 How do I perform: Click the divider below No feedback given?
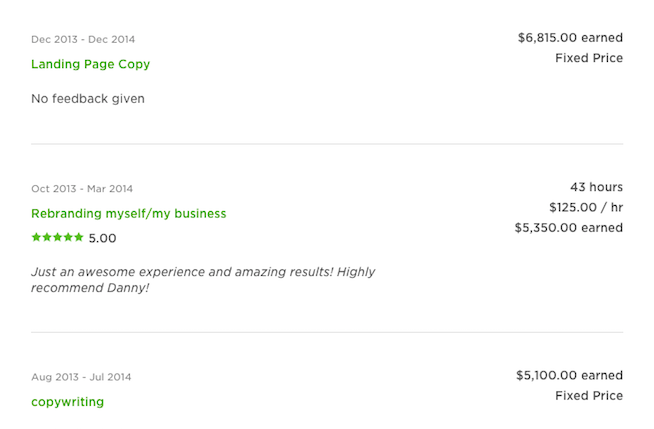(327, 144)
